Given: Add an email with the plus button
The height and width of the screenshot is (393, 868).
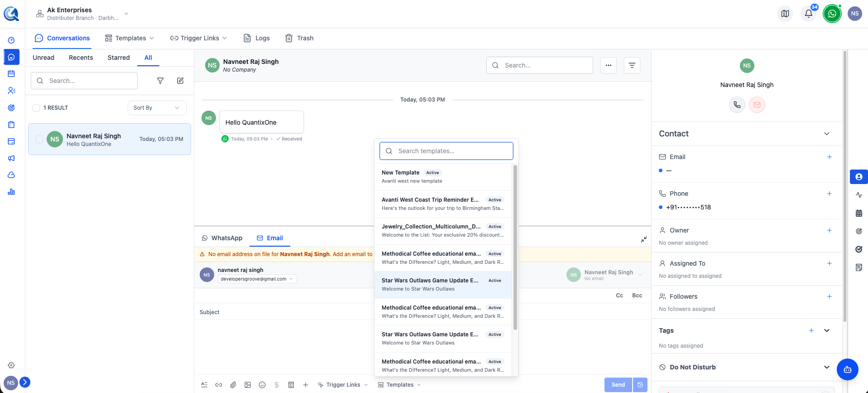Looking at the screenshot, I should pos(830,157).
